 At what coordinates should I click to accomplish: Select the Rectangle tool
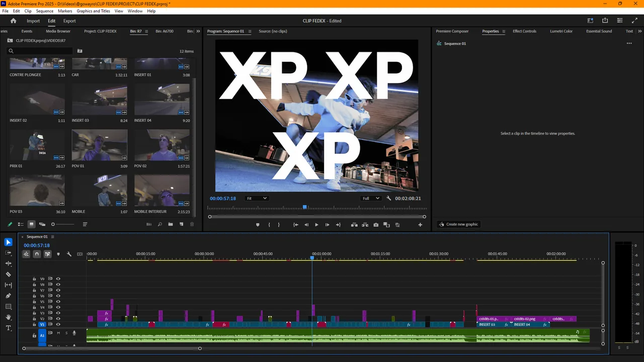(8, 307)
